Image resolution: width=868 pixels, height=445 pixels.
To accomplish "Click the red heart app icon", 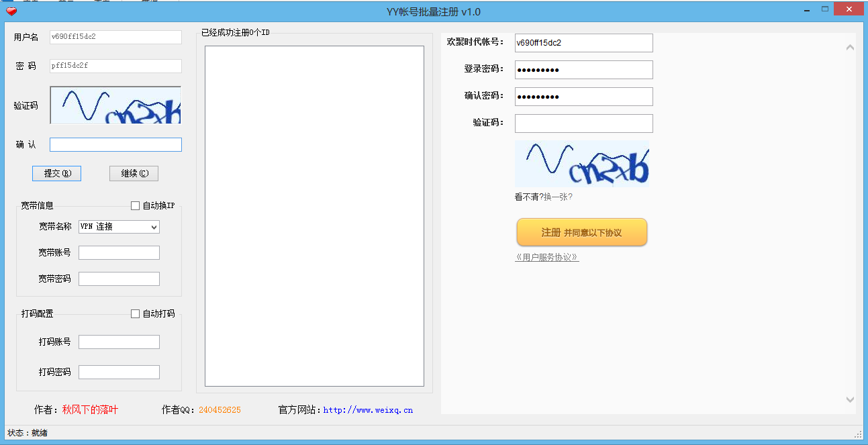I will (x=11, y=11).
